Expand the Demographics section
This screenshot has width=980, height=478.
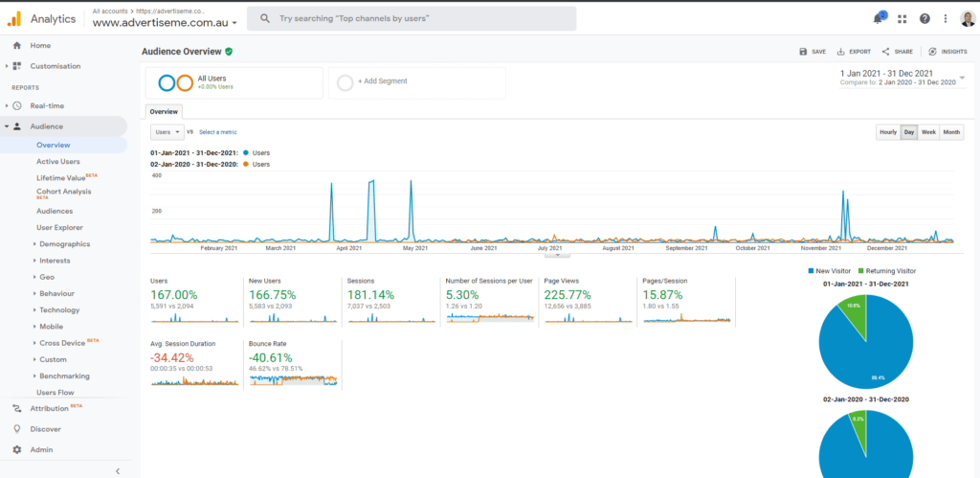62,244
